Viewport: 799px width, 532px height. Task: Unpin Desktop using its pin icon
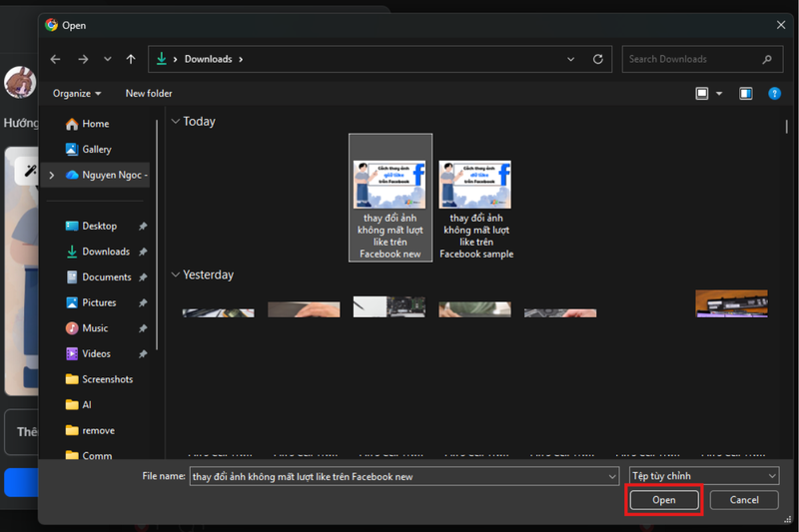pos(143,226)
